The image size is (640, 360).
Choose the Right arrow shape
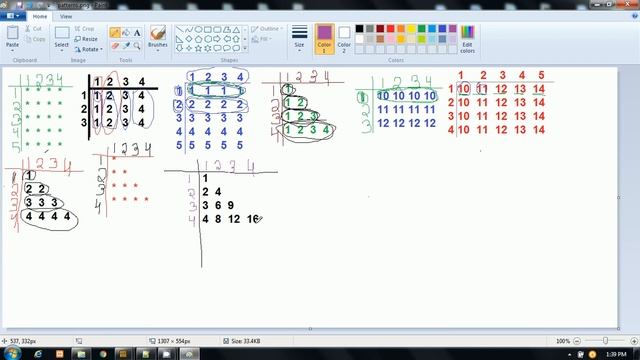click(x=217, y=39)
